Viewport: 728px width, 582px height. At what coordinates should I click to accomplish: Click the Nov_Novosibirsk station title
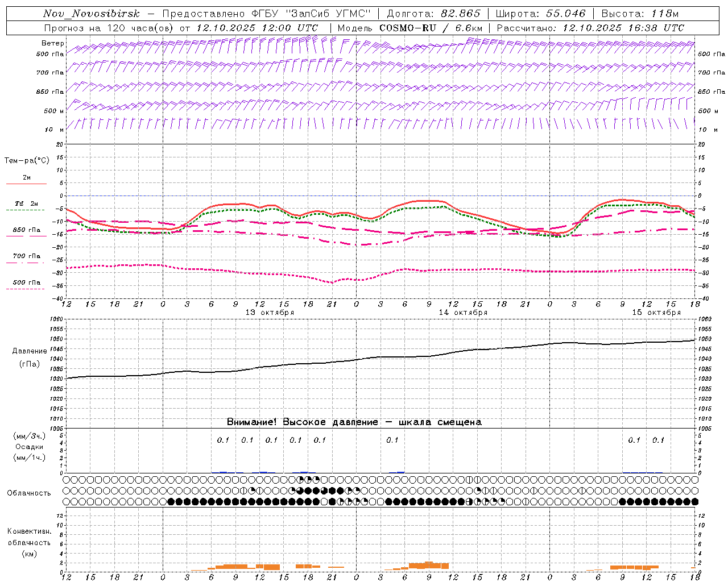pos(92,14)
